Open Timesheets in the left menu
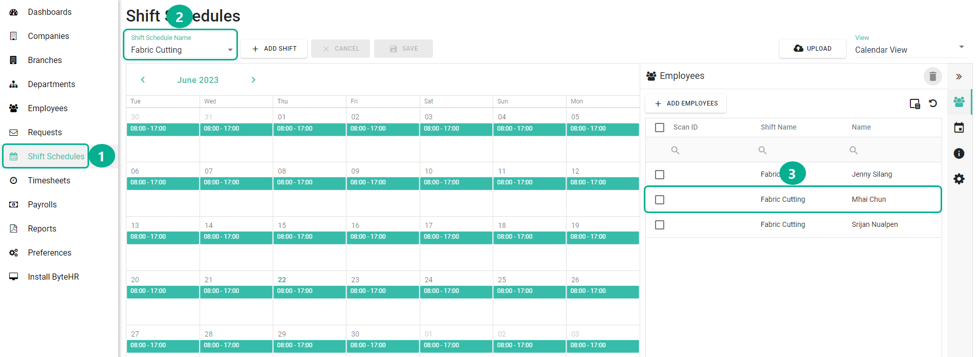 coord(49,180)
